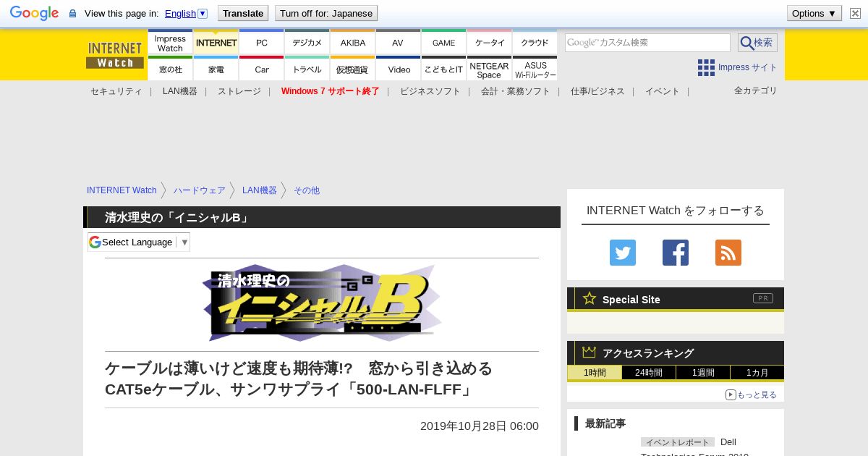The image size is (868, 456).
Task: Click the INTERNET Watch breadcrumb
Action: [x=122, y=190]
